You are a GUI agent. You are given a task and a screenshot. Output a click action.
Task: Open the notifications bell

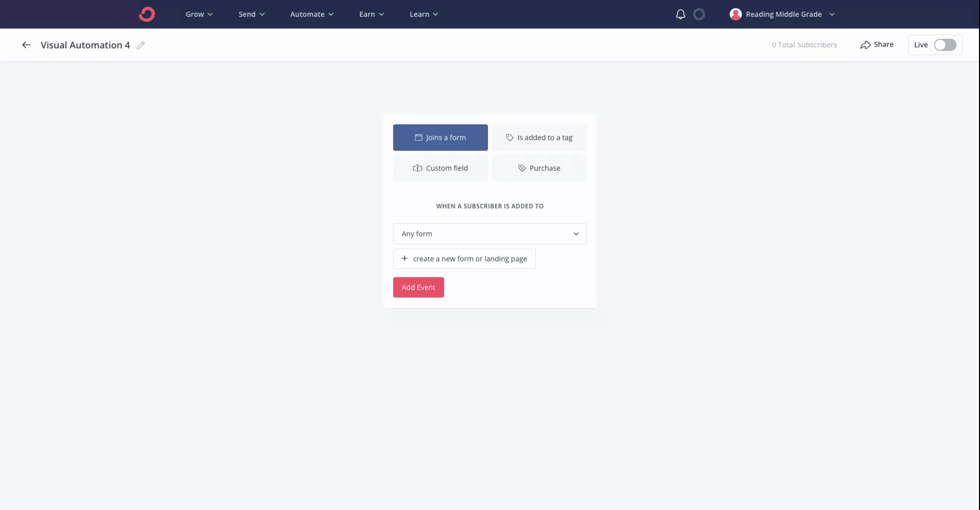point(680,14)
